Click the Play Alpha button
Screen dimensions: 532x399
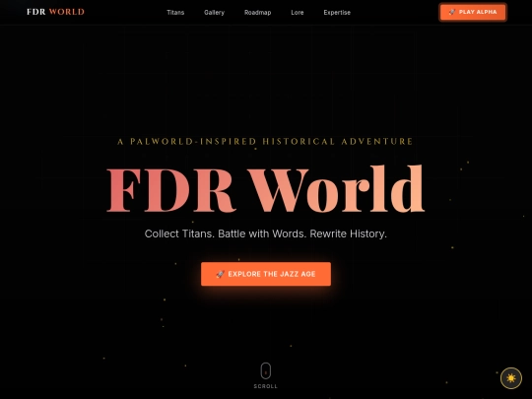pyautogui.click(x=473, y=12)
